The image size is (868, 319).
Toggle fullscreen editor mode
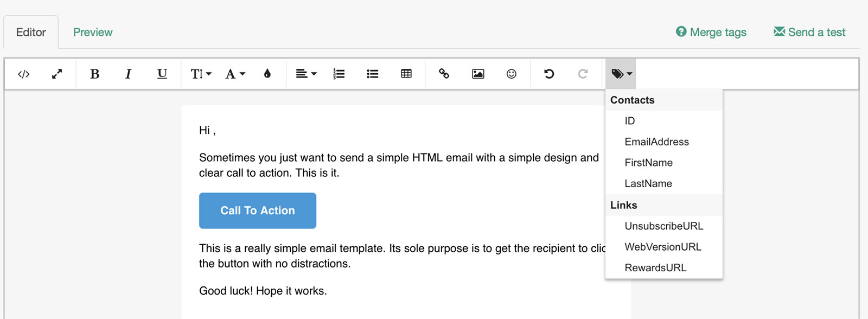[57, 74]
